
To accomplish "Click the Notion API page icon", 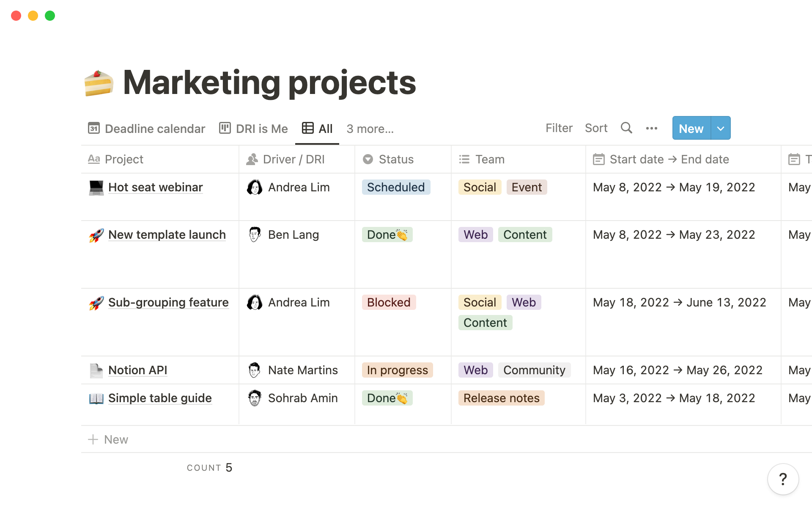I will tap(96, 370).
